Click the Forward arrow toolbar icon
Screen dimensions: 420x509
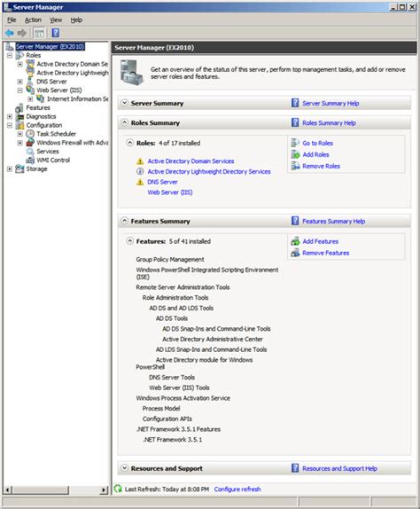(x=22, y=33)
